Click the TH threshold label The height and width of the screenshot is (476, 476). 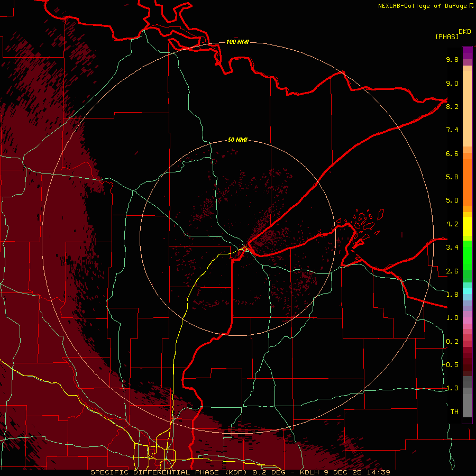tap(454, 412)
